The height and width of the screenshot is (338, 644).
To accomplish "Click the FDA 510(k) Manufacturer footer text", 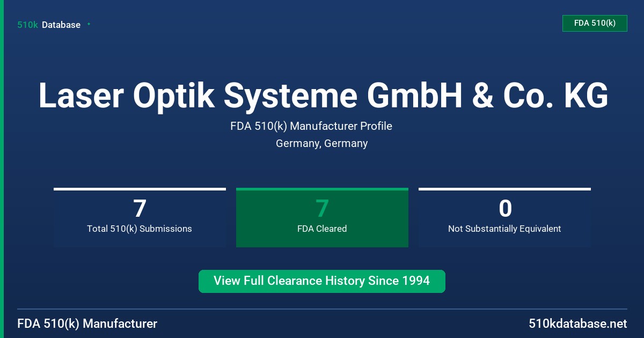I will pyautogui.click(x=87, y=324).
